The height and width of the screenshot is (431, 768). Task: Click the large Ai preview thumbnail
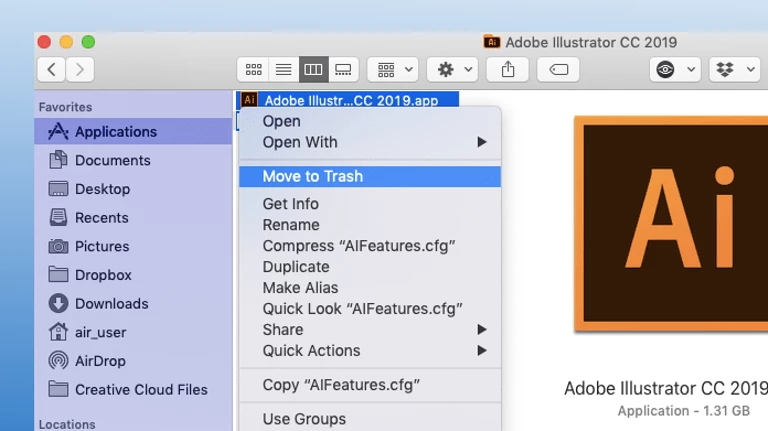point(671,223)
